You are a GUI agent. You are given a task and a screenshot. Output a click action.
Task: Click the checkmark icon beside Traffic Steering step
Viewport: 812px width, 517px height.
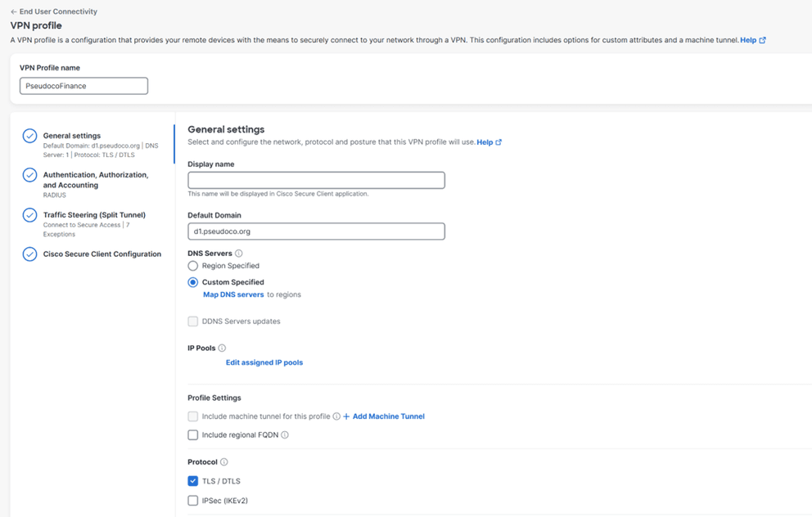[x=29, y=214]
